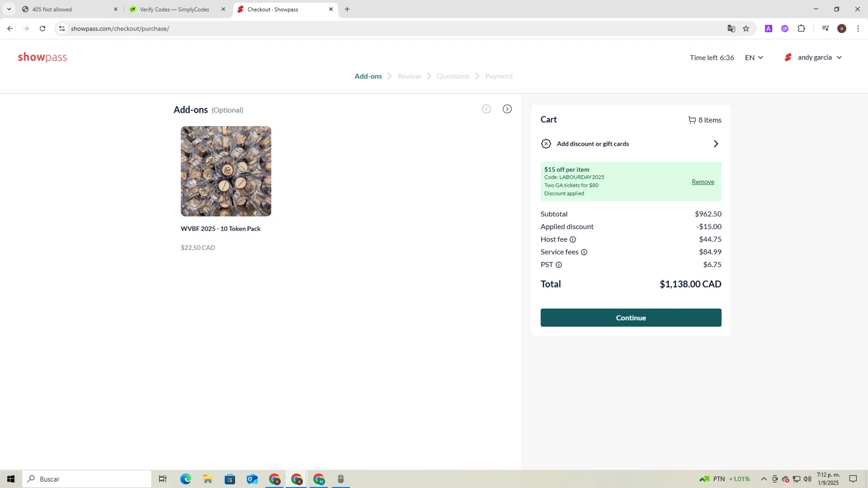
Task: Close the Checkout Showpass tab
Action: click(331, 9)
